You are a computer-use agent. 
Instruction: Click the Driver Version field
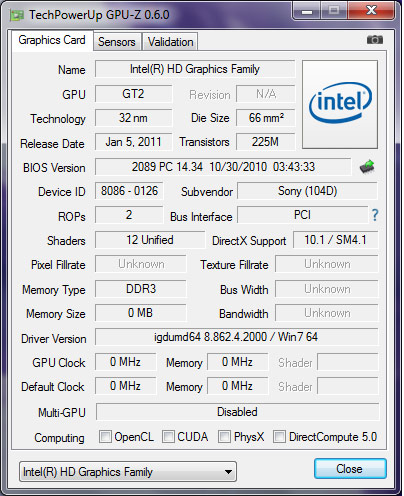coord(237,337)
